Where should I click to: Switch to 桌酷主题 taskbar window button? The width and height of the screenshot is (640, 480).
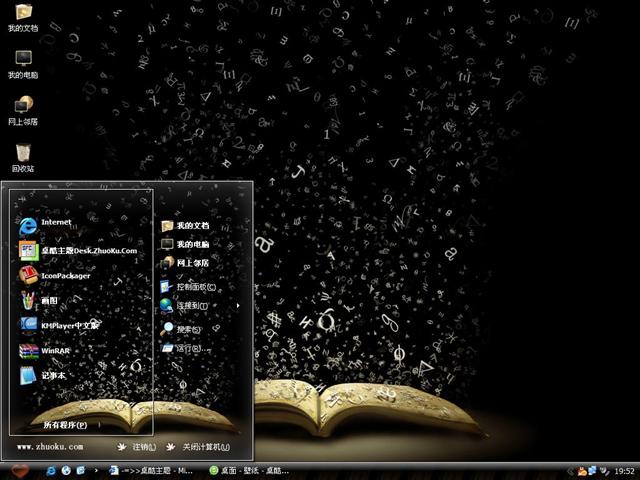click(151, 471)
